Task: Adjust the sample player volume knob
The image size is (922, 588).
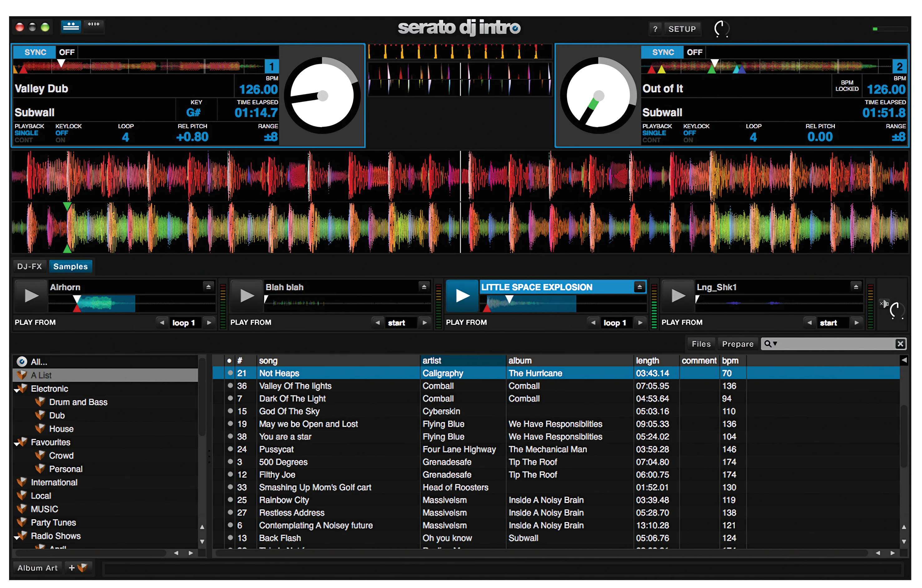Action: click(x=898, y=310)
